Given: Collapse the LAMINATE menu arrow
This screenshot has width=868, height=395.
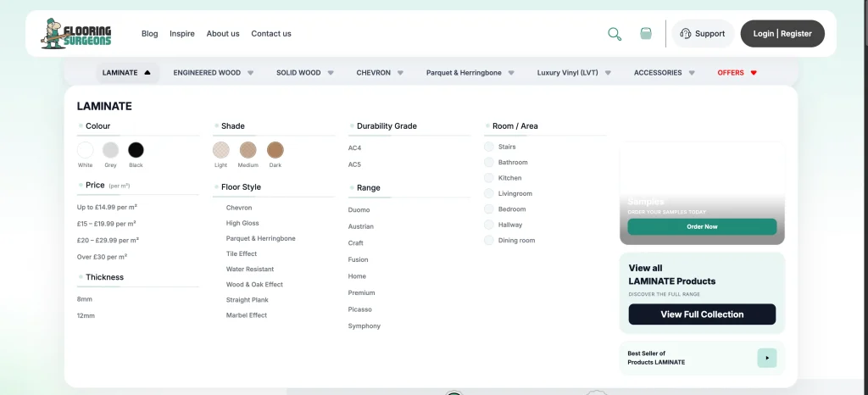Looking at the screenshot, I should pyautogui.click(x=147, y=72).
